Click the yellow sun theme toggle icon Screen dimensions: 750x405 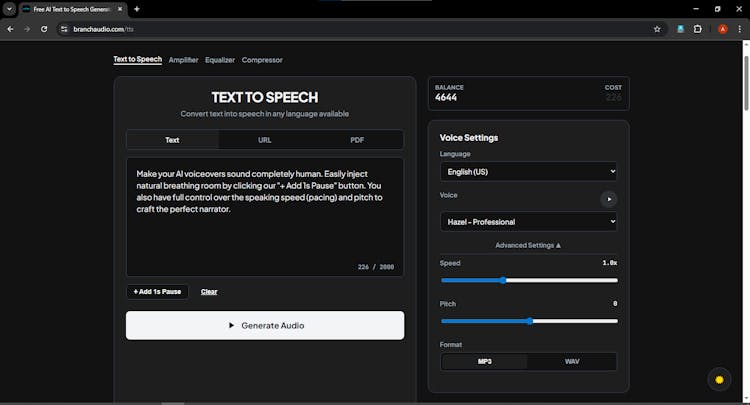click(718, 379)
